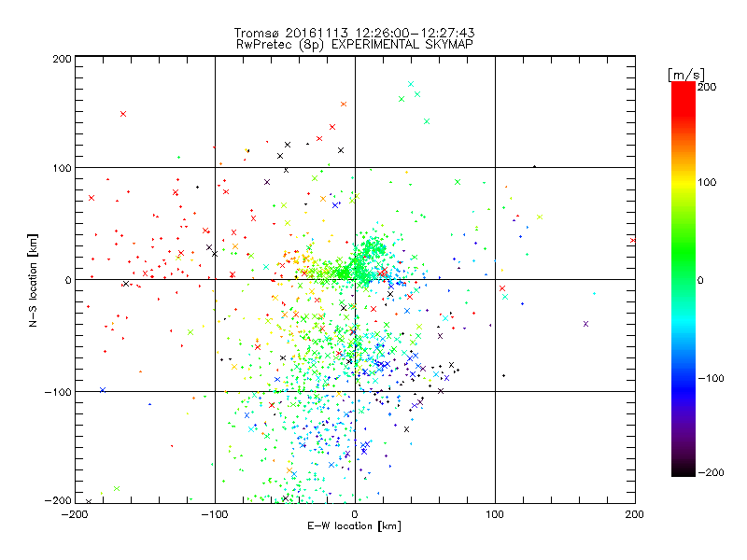
Task: Click the subtitle 'RwPretec (8p) EXPERIMENTAL SKYMAP'
Action: click(x=354, y=45)
